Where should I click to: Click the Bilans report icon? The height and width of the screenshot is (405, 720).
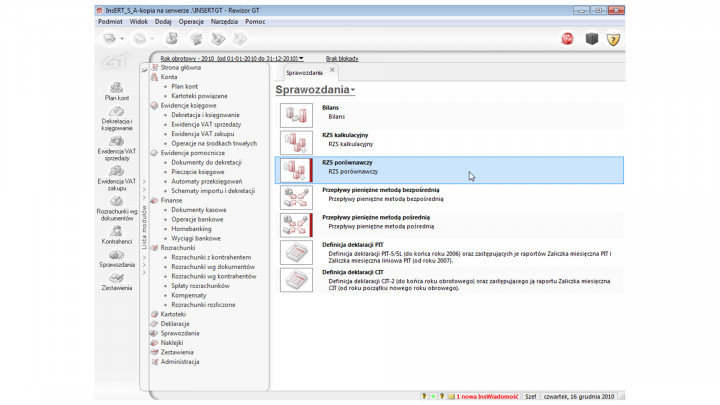coord(296,115)
